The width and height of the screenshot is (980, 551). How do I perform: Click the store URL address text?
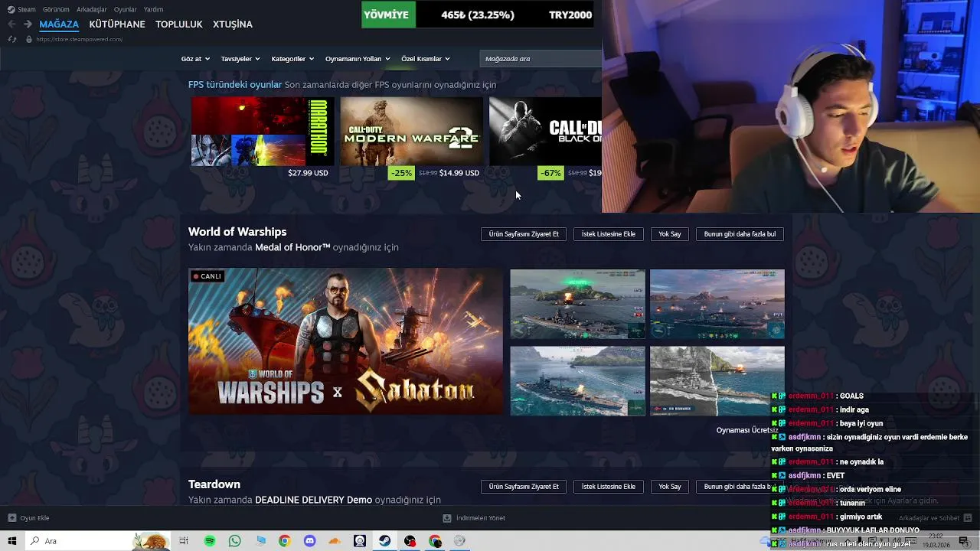coord(79,39)
